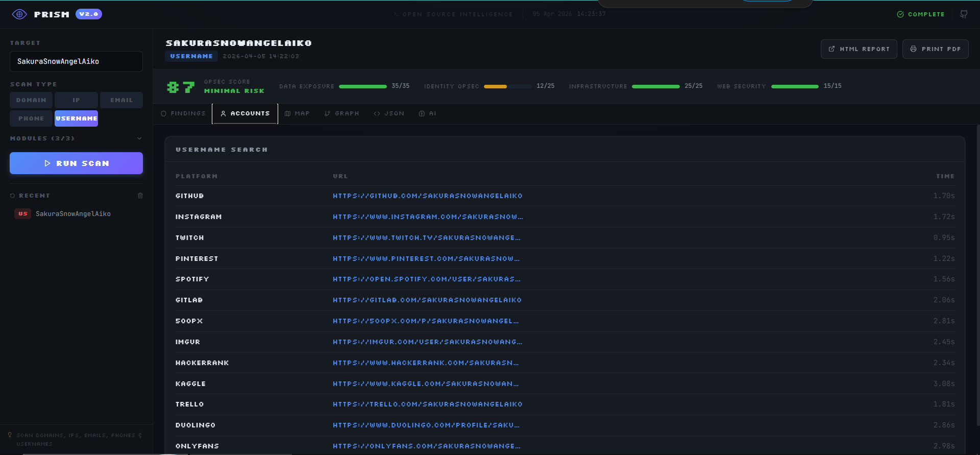
Task: Open the Twitch profile URL link
Action: pyautogui.click(x=427, y=238)
